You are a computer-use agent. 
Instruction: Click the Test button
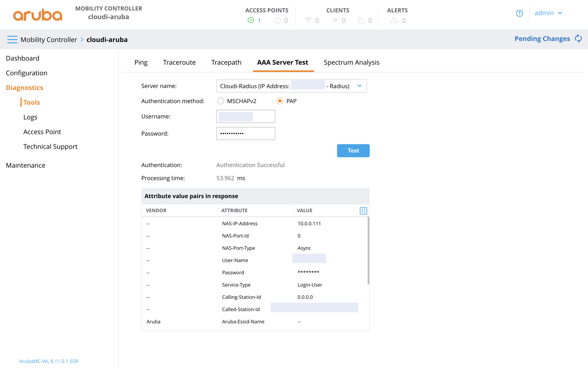353,150
